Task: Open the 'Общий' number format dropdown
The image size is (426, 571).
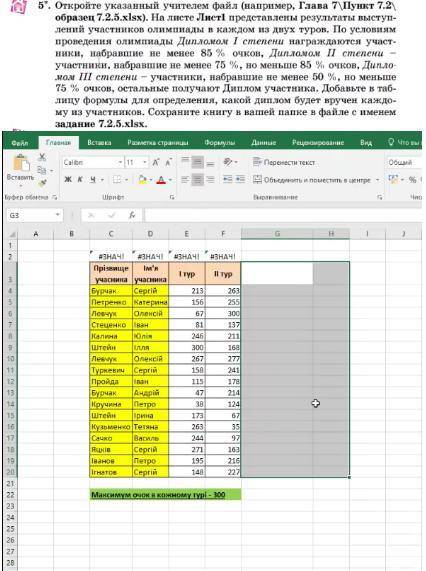Action: 404,162
